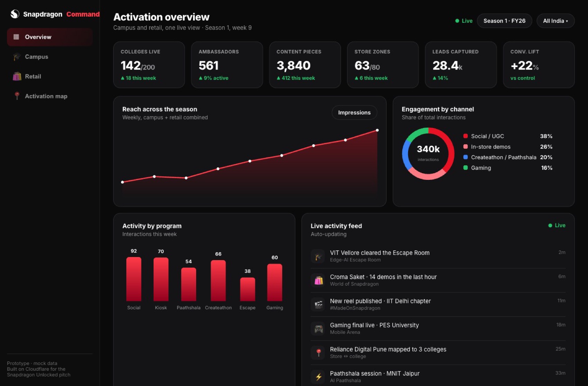Image resolution: width=588 pixels, height=386 pixels.
Task: Click the Impressions metric button
Action: click(x=354, y=112)
